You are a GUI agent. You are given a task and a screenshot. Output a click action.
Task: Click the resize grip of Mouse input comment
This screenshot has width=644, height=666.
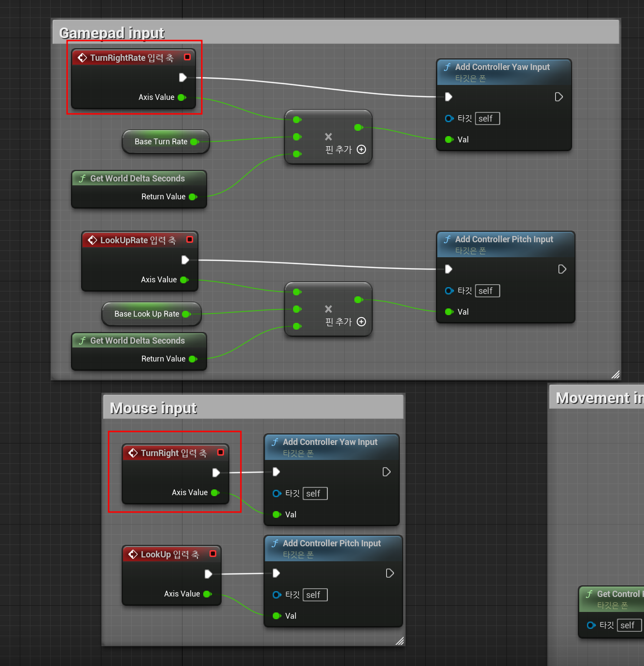400,640
